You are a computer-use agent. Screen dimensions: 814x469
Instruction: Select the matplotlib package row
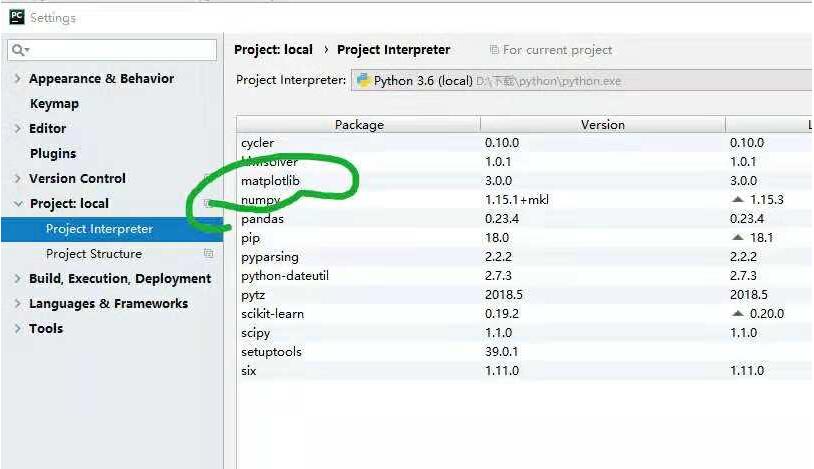tap(270, 181)
